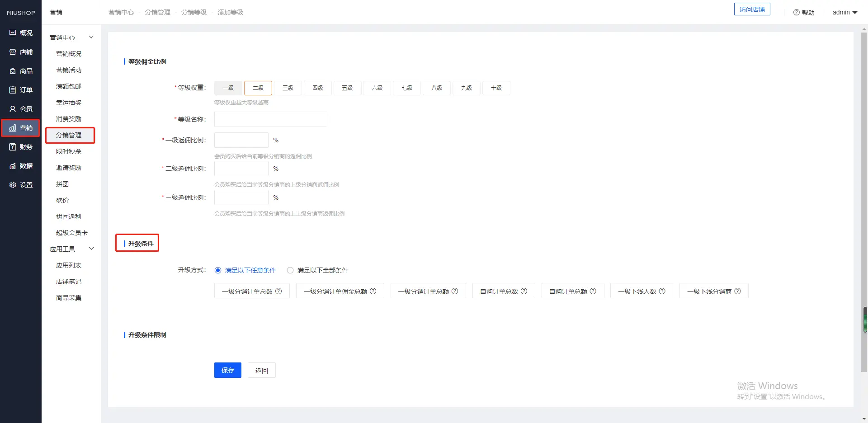The image size is (868, 423).
Task: Select the 商品 products bag icon
Action: [x=13, y=71]
